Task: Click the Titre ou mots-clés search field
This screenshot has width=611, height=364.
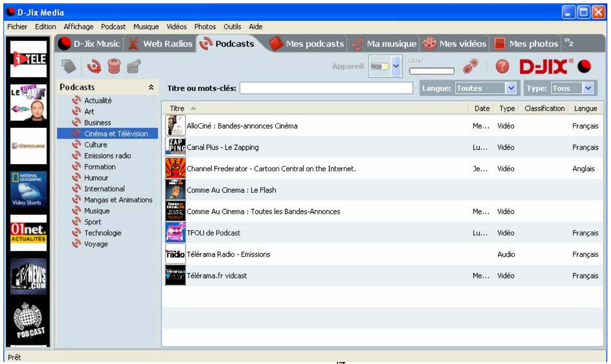Action: (326, 88)
